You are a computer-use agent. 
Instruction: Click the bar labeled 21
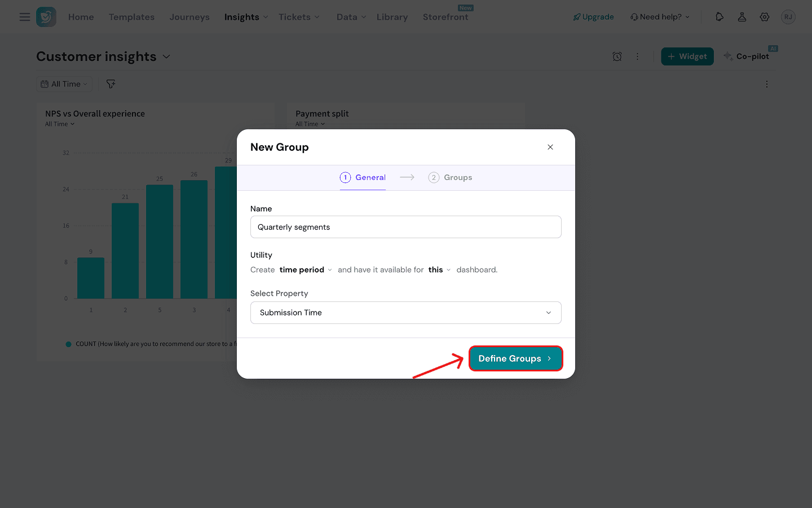coord(125,251)
